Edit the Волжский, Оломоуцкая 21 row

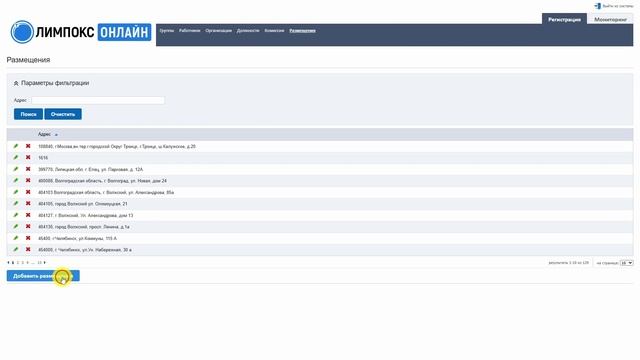16,203
